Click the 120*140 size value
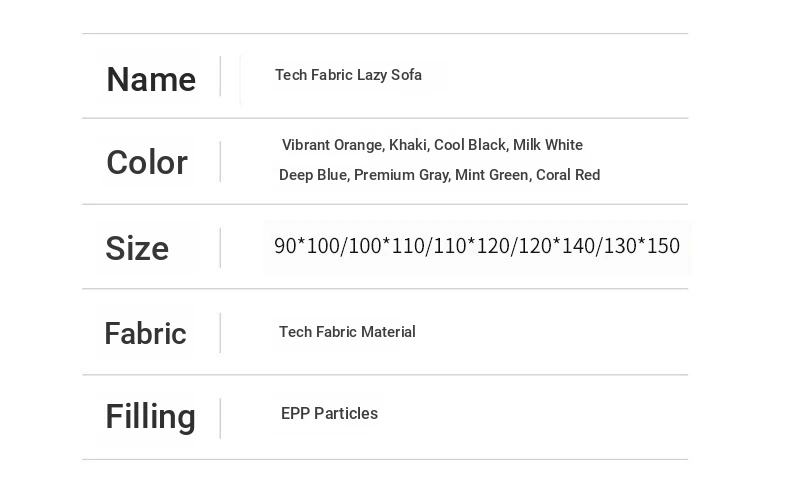This screenshot has height=504, width=790. [x=556, y=246]
